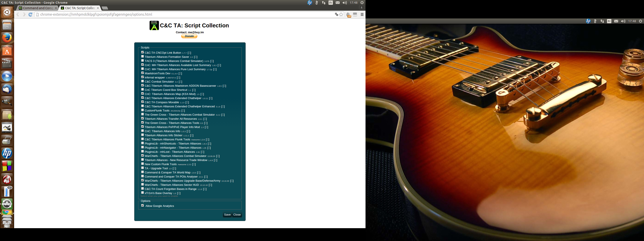Check CustomFlunik Tools script
Screen dimensions: 644x241
(143, 110)
